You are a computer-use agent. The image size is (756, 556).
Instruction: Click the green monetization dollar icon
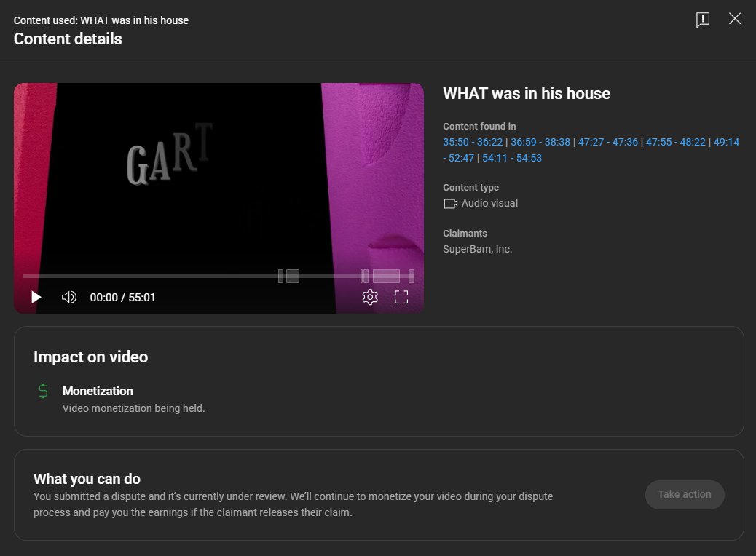tap(43, 391)
